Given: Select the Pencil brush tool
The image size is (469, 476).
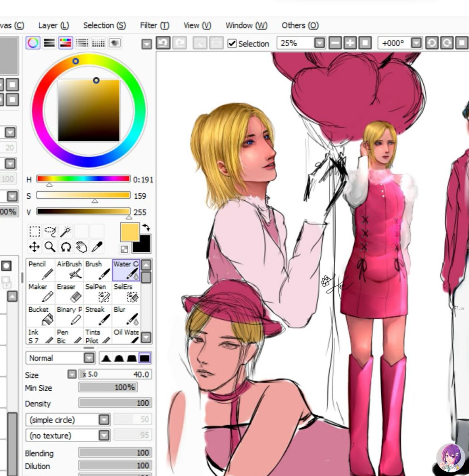Looking at the screenshot, I should pyautogui.click(x=41, y=270).
